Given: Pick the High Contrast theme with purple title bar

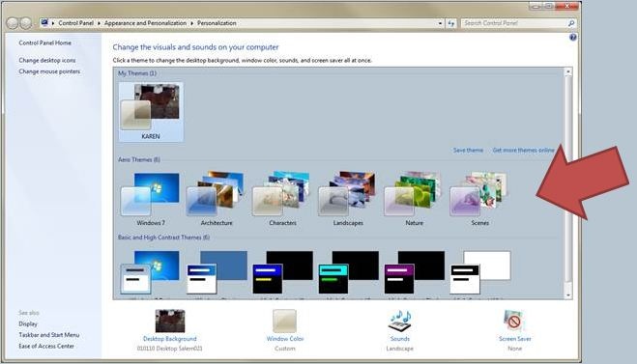Looking at the screenshot, I should (415, 272).
